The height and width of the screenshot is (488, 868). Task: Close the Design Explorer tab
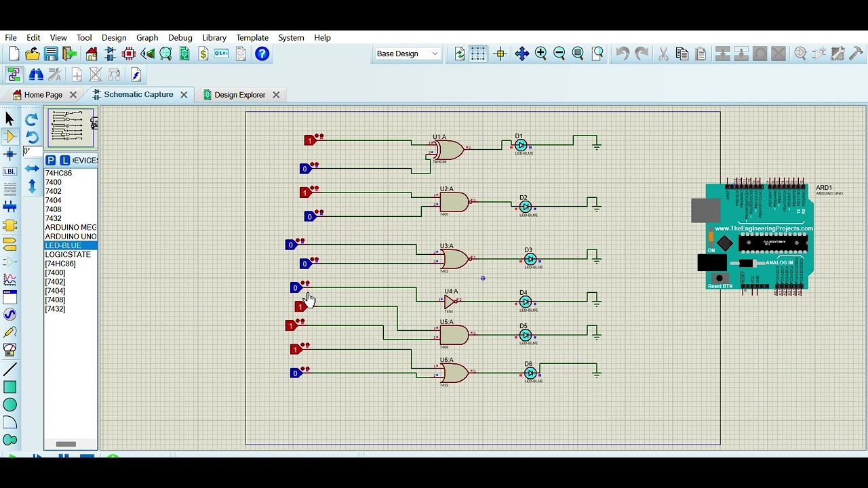276,95
